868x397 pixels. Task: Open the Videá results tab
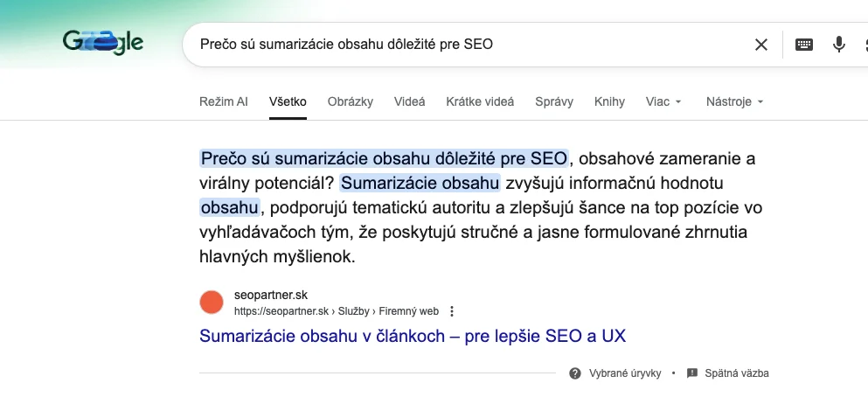click(409, 101)
